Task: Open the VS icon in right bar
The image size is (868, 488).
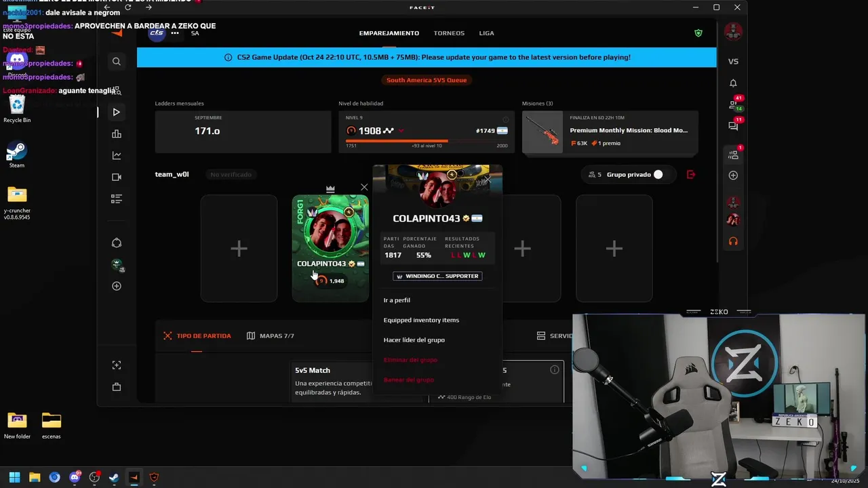Action: click(733, 61)
